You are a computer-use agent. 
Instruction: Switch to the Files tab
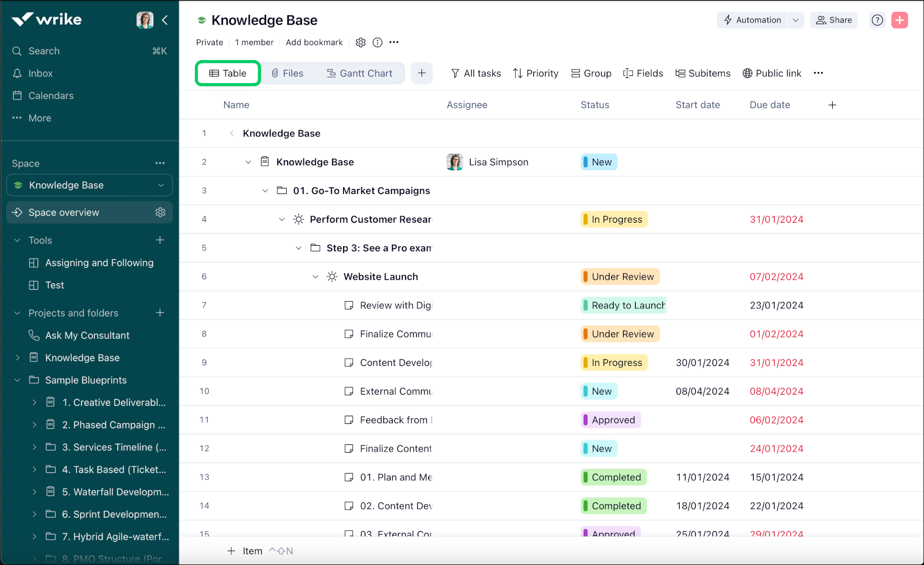[x=288, y=73]
